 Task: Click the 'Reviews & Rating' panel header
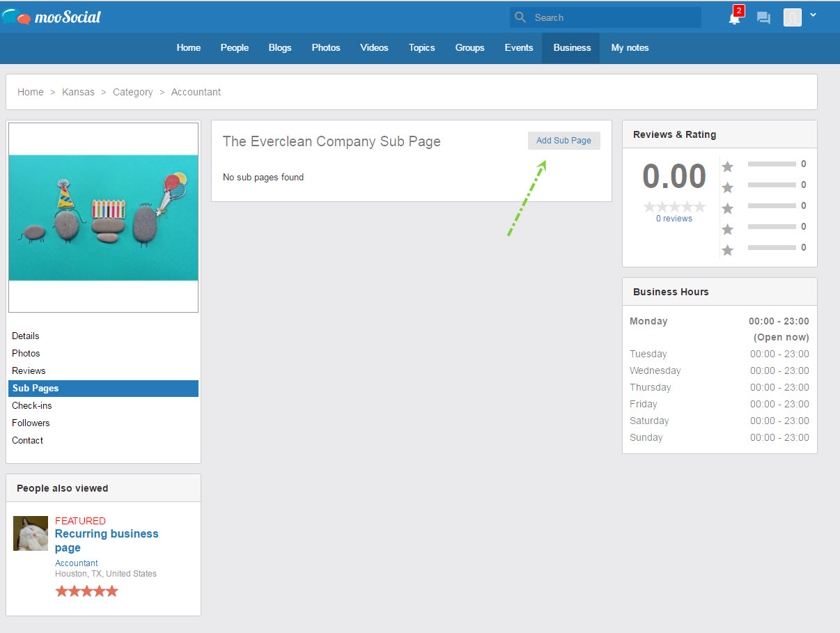tap(720, 134)
